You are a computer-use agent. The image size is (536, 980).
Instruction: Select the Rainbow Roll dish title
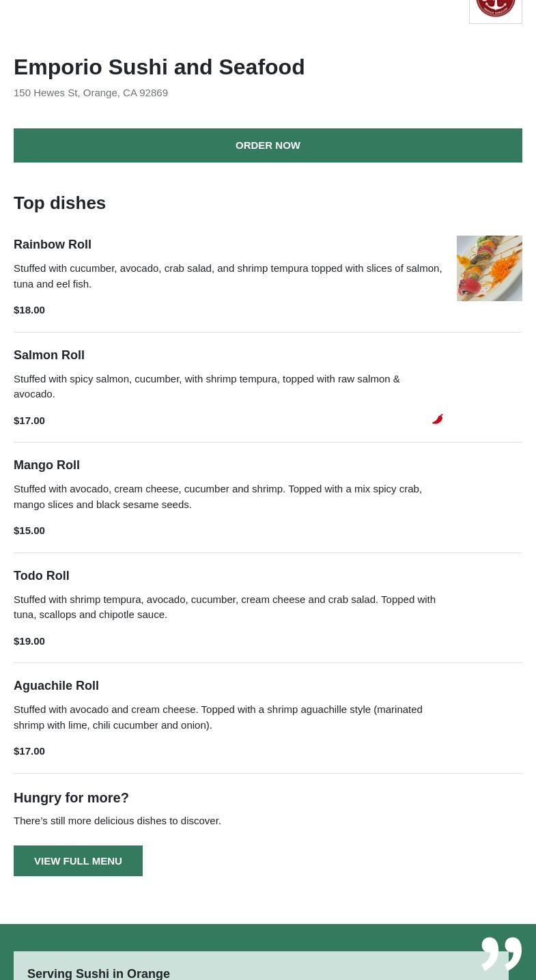point(53,244)
